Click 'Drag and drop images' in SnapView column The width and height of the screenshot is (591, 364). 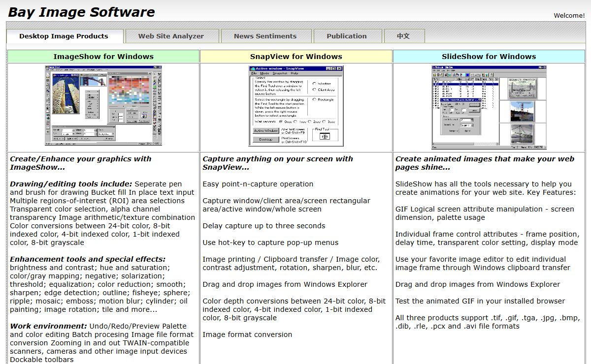(285, 284)
